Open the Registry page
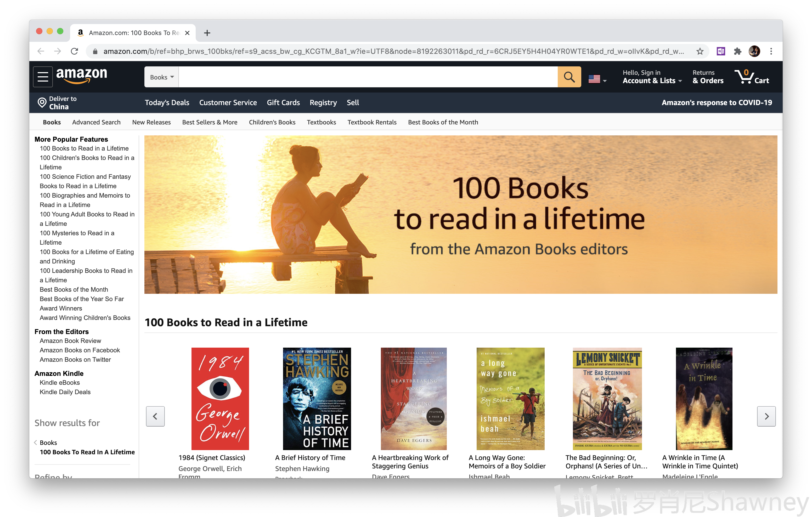The width and height of the screenshot is (812, 517). [323, 102]
